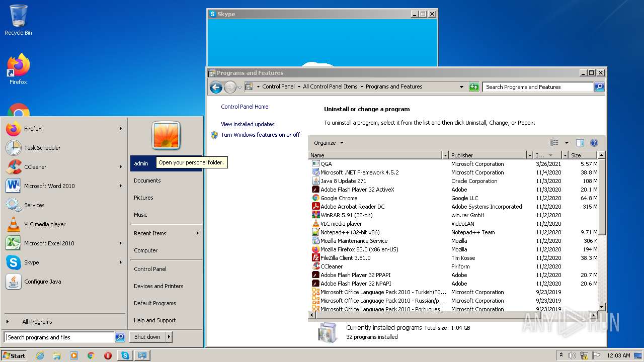This screenshot has width=644, height=362.
Task: Open Control Panel from Start menu
Action: (166, 269)
